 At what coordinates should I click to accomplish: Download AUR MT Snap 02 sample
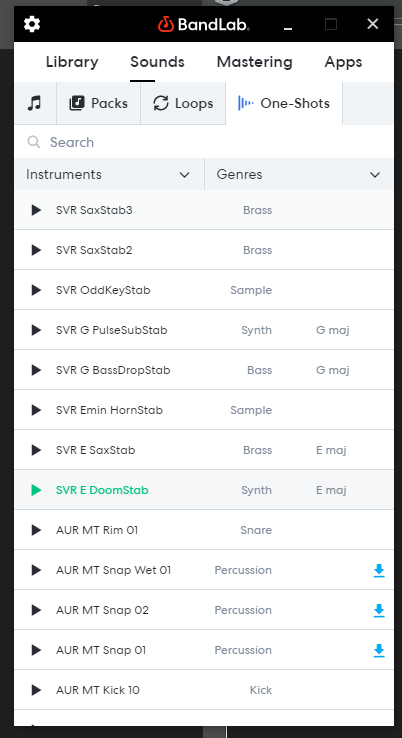click(379, 610)
